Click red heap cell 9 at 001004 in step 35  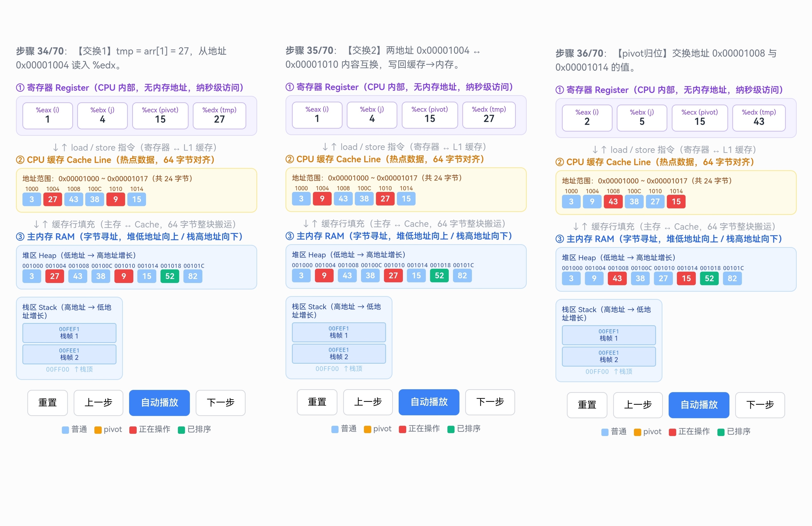tap(324, 275)
